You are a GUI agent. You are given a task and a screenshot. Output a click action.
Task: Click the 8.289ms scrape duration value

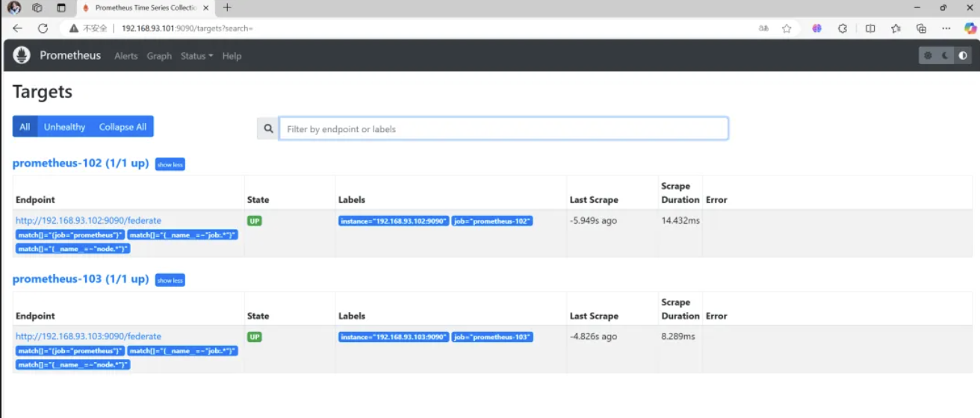point(678,337)
